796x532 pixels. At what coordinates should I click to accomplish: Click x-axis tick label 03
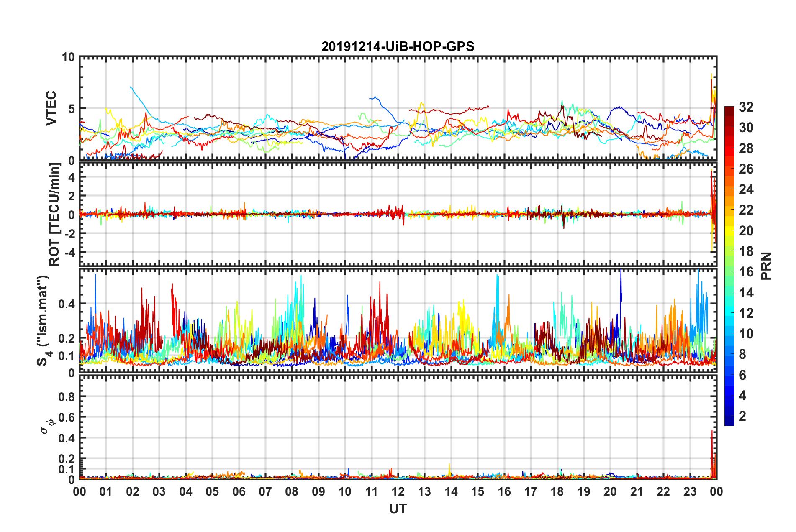[x=159, y=492]
